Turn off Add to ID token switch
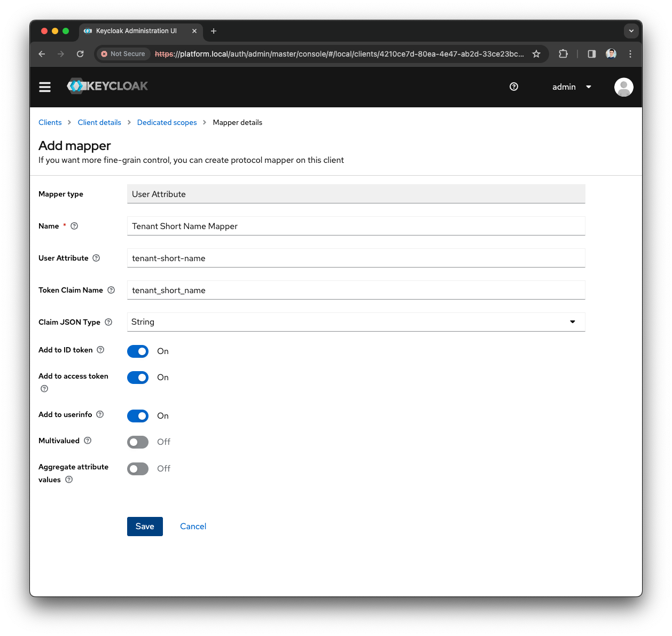The width and height of the screenshot is (672, 636). (x=138, y=351)
